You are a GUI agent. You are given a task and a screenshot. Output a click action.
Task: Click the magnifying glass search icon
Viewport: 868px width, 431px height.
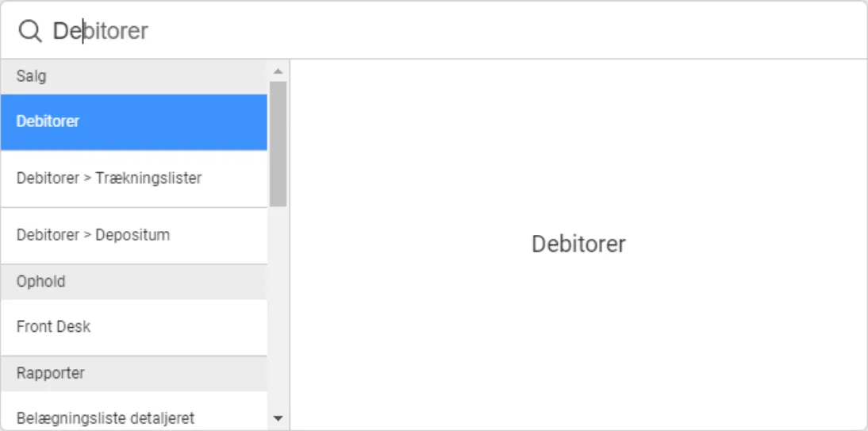(29, 31)
